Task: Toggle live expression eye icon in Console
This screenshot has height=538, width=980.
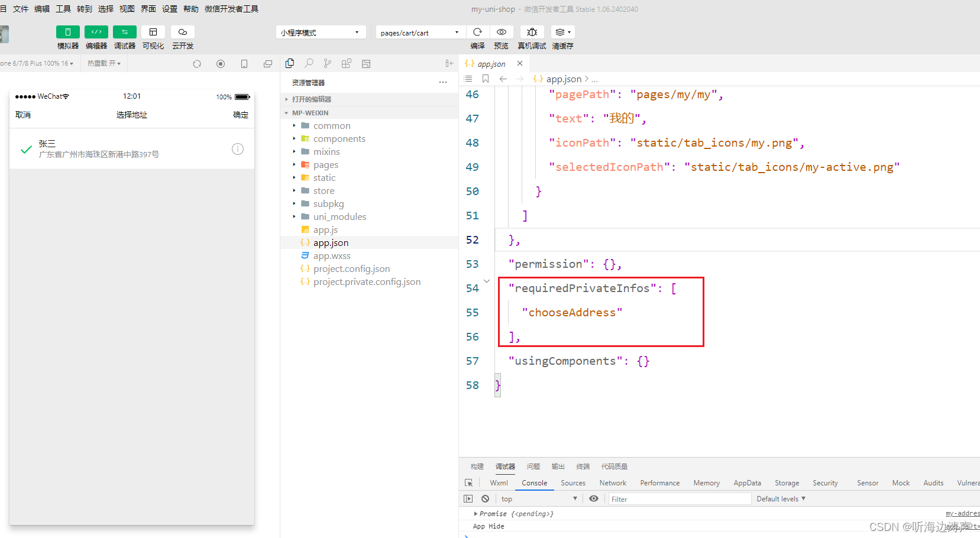Action: pos(593,498)
